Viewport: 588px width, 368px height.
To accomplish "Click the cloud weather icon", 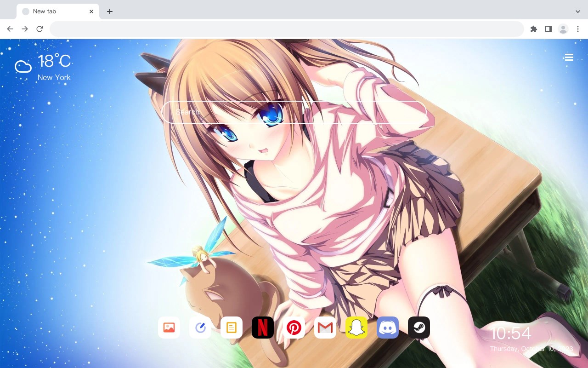I will click(x=23, y=67).
